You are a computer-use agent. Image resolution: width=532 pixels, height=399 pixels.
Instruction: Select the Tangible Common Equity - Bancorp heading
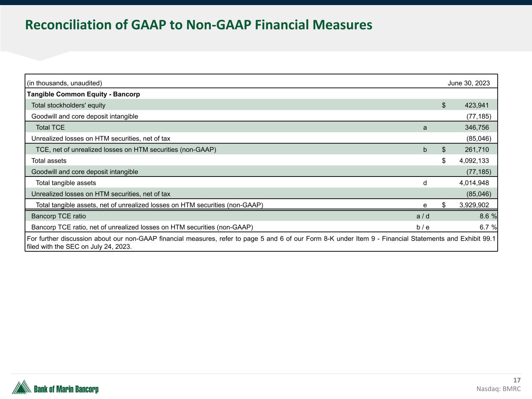[83, 94]
